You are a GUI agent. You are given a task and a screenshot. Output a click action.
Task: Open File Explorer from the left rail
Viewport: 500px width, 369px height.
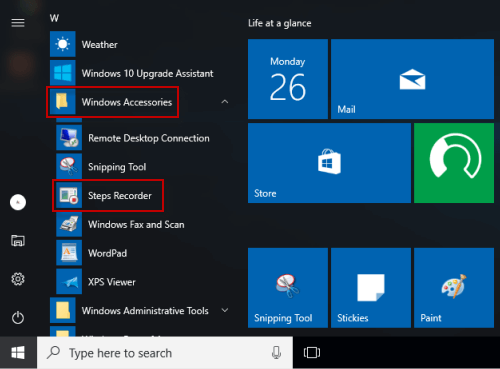tap(18, 240)
